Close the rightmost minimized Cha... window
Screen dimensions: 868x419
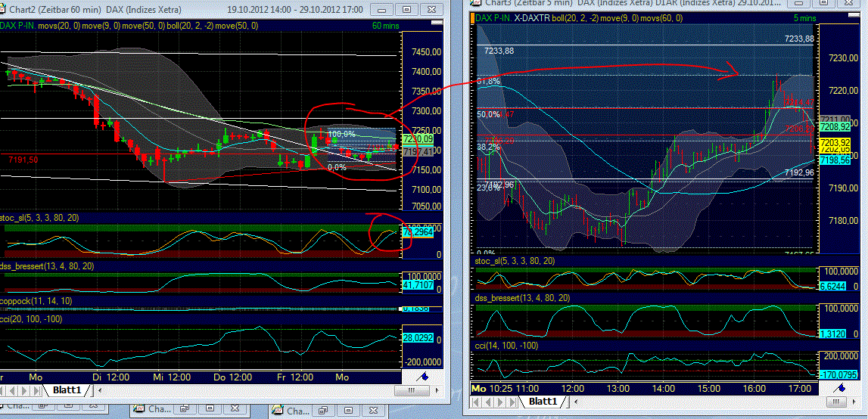374,410
